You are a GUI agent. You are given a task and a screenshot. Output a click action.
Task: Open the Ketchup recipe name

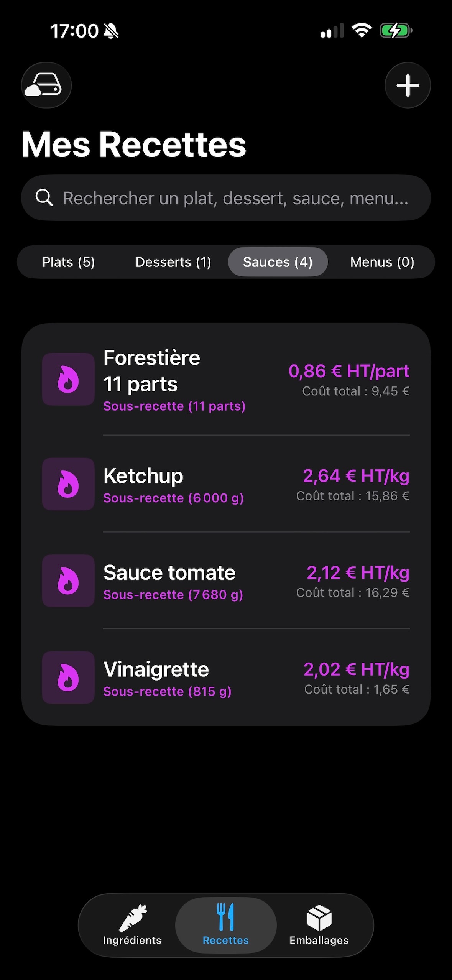[x=143, y=476]
